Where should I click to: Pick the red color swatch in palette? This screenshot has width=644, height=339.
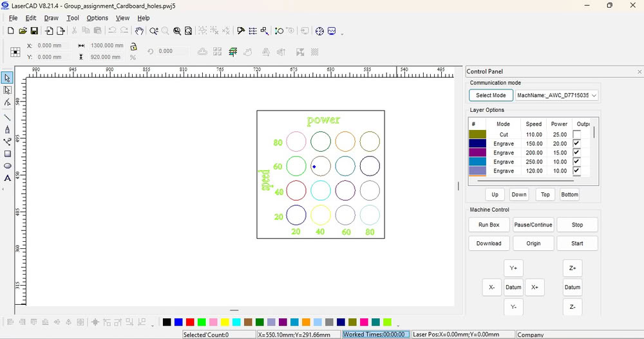pos(190,322)
